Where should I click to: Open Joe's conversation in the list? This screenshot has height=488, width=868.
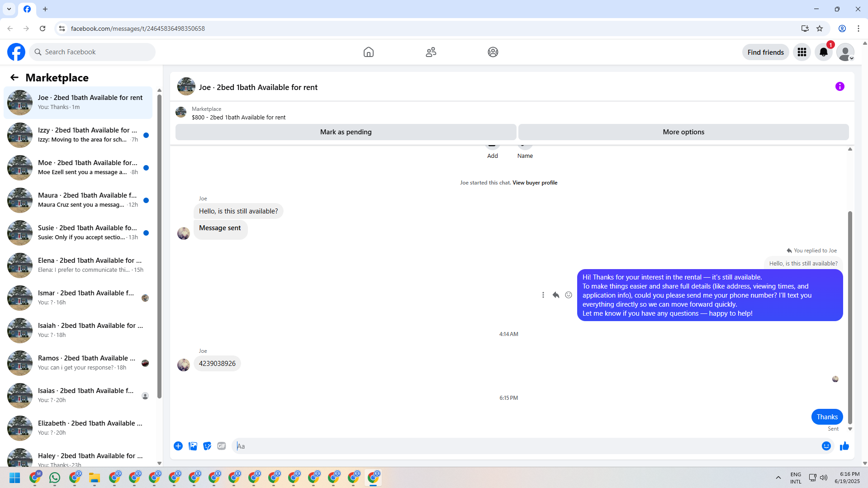78,102
